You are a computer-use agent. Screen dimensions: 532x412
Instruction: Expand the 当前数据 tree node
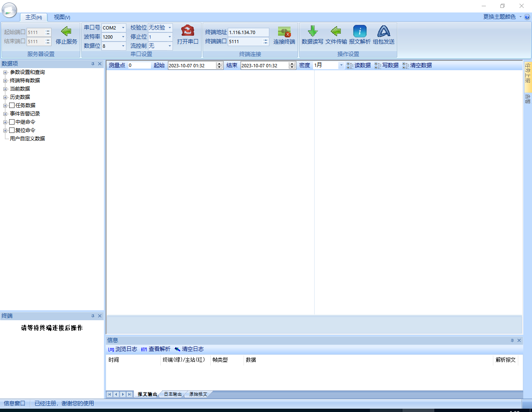pyautogui.click(x=5, y=89)
